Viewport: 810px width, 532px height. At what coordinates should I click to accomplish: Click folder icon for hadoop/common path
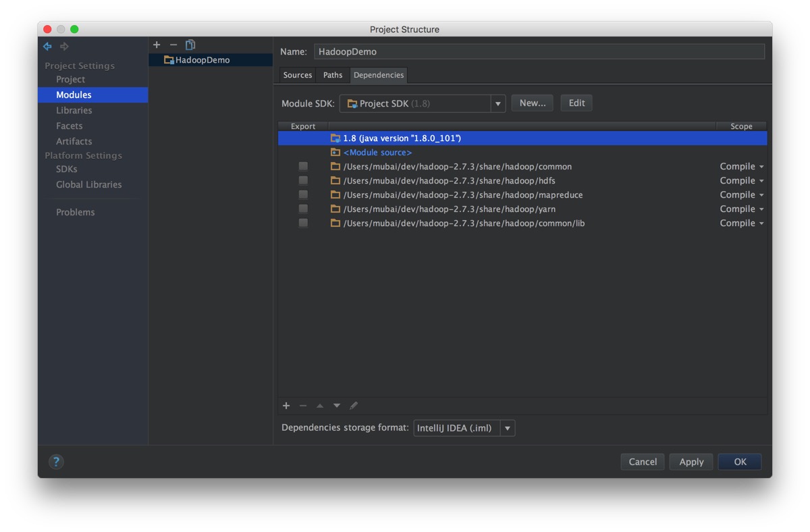pos(335,167)
